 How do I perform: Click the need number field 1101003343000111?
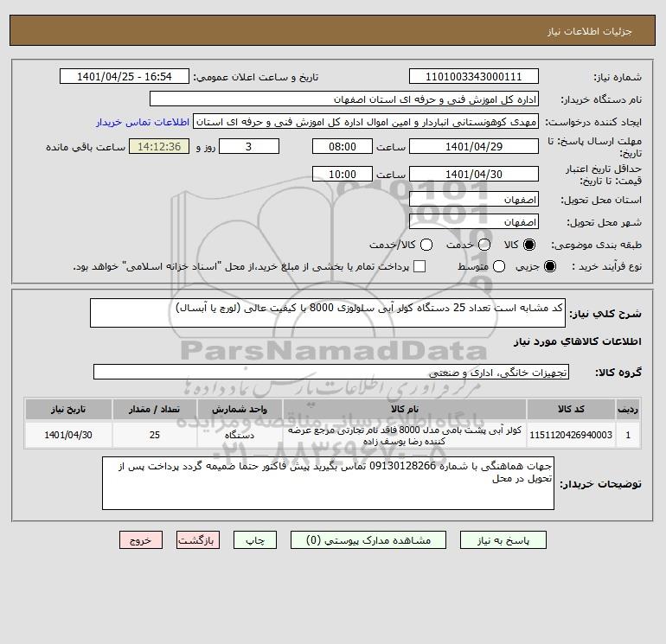(474, 76)
